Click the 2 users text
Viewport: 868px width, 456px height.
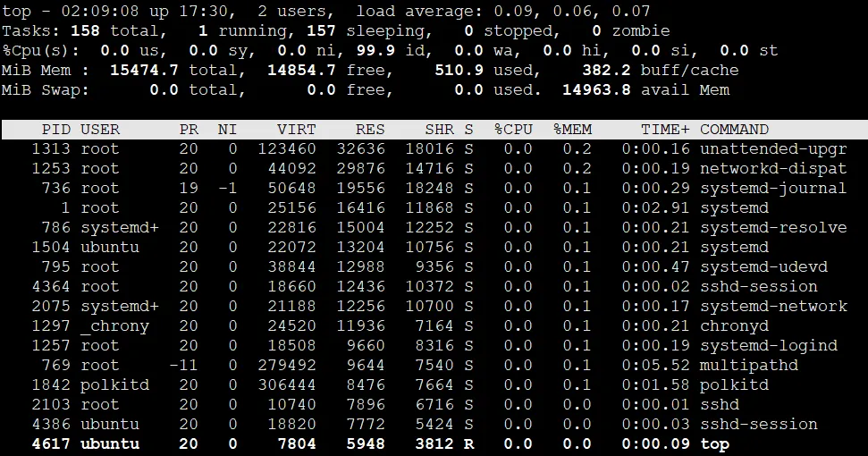point(293,12)
